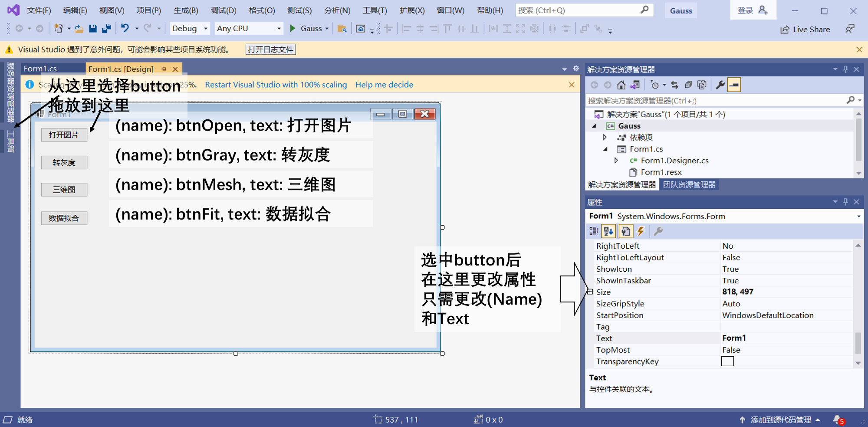Click the Open File folder icon
This screenshot has width=868, height=427.
[79, 29]
